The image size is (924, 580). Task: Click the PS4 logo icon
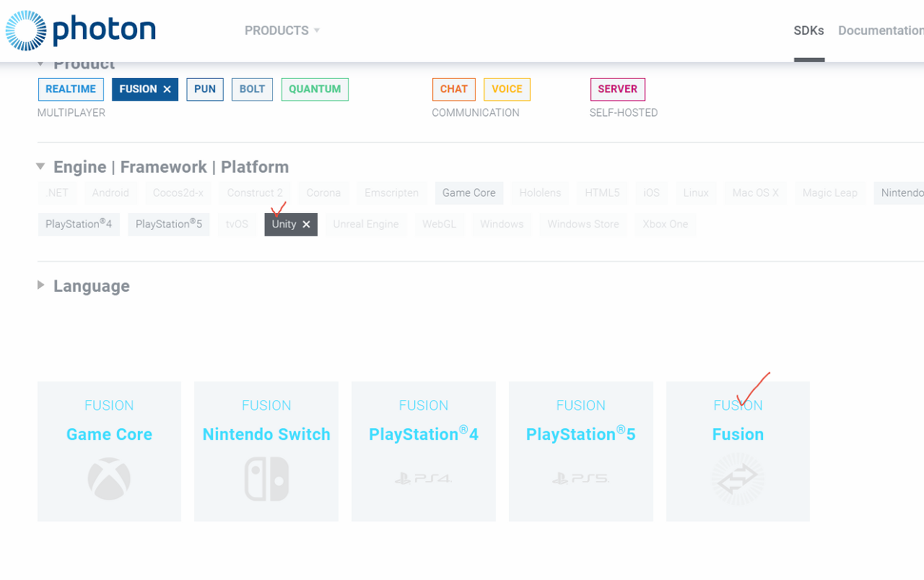click(x=424, y=478)
